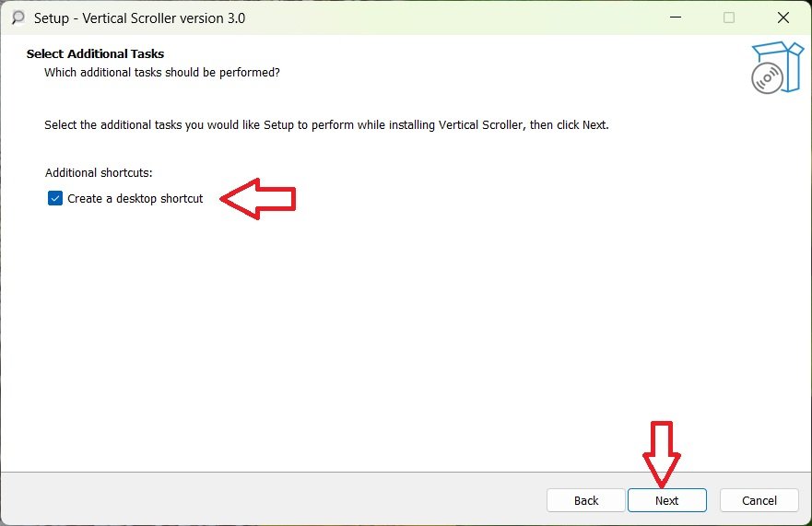Go to previous step with Back button
The width and height of the screenshot is (812, 526).
click(586, 500)
